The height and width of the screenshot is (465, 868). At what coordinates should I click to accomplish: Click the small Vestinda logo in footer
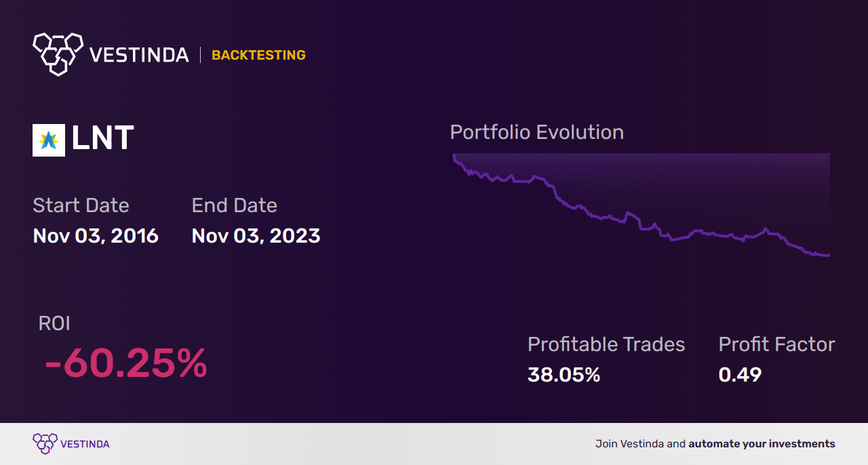(45, 444)
